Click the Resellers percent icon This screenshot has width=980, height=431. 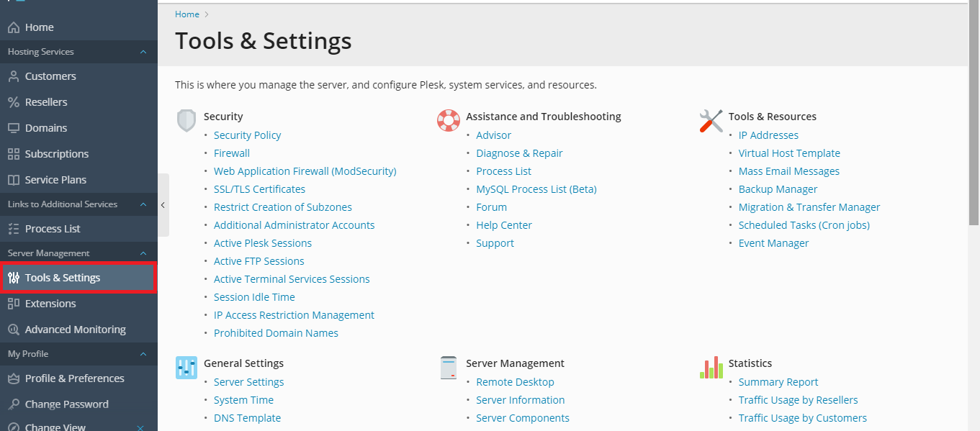pyautogui.click(x=13, y=102)
